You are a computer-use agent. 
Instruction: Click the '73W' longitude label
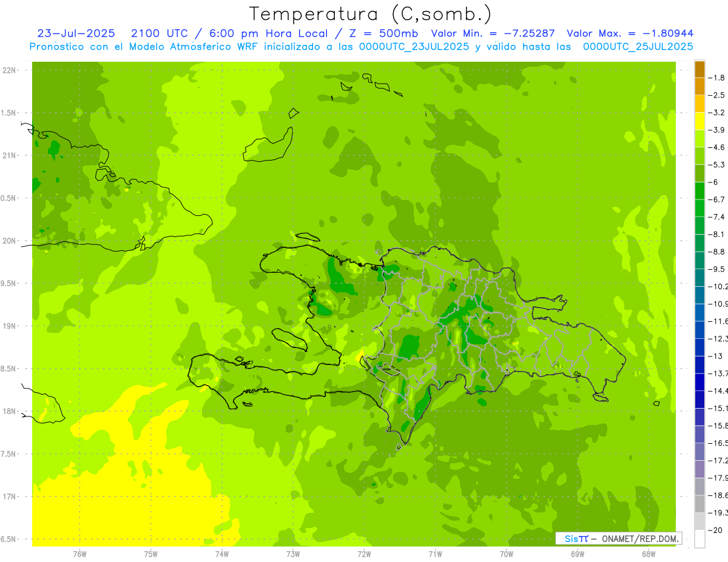click(x=293, y=554)
